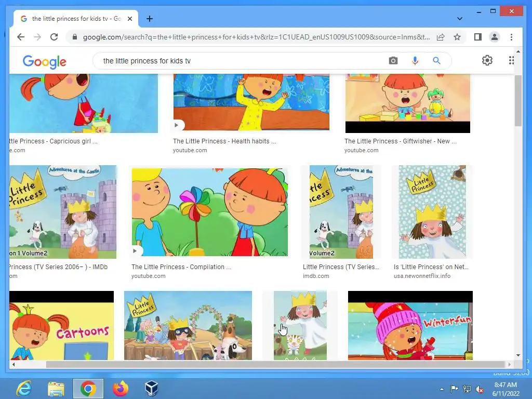532x399 pixels.
Task: Go to Google home via logo
Action: 45,62
